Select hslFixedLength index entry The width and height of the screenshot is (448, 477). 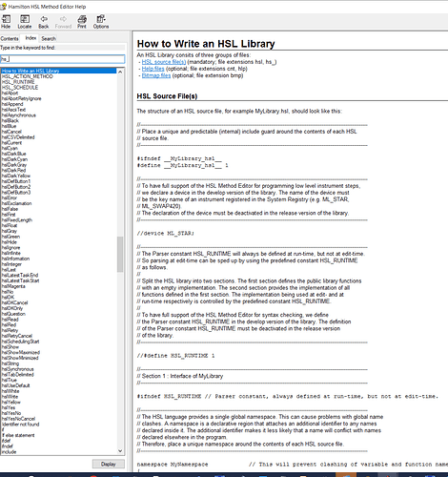coord(17,219)
